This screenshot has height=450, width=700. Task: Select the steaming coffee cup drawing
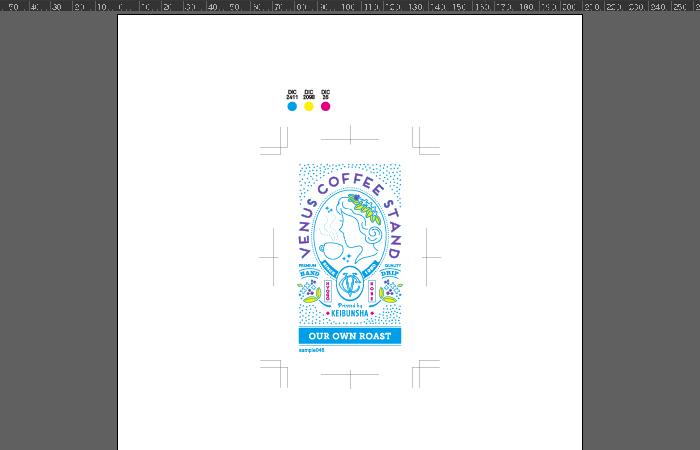tap(329, 239)
